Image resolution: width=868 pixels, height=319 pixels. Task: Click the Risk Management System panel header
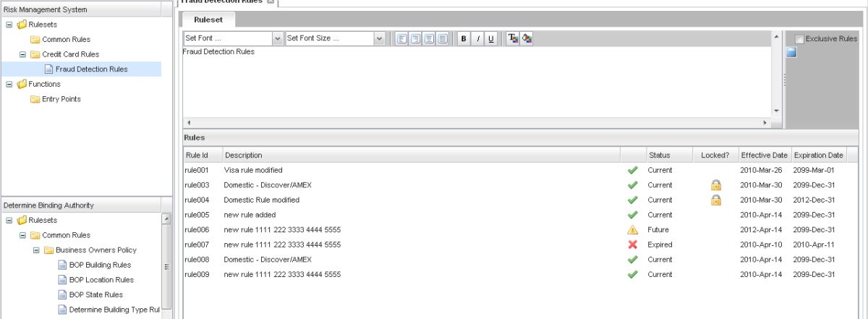click(x=87, y=9)
